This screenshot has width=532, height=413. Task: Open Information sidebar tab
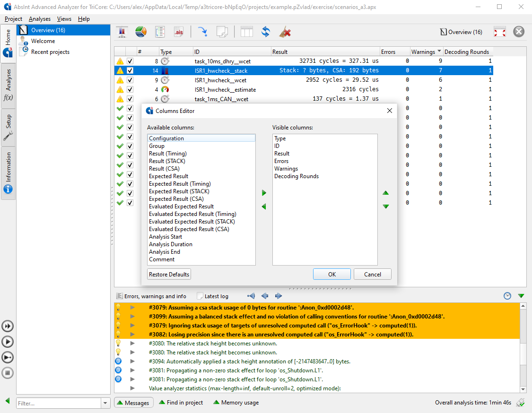(8, 173)
